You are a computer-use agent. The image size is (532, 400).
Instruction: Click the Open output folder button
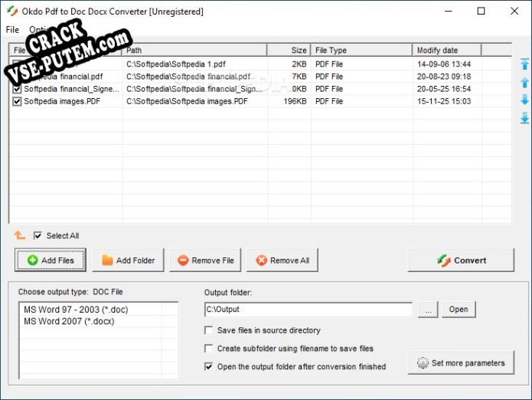pos(459,310)
